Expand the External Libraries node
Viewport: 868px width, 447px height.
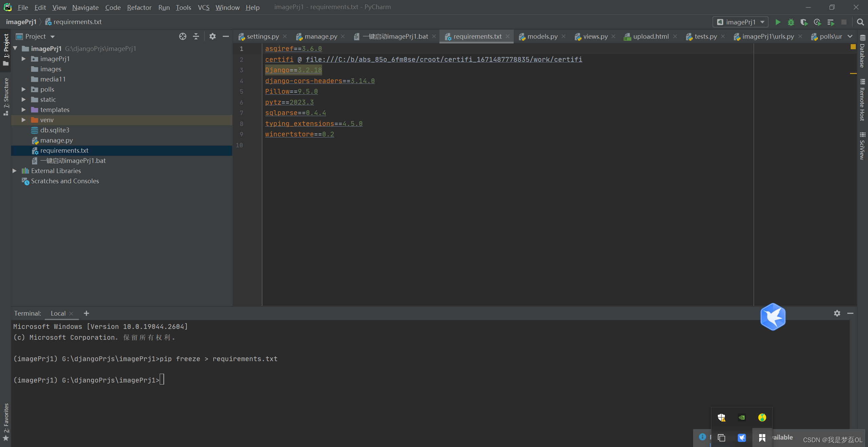coord(15,171)
